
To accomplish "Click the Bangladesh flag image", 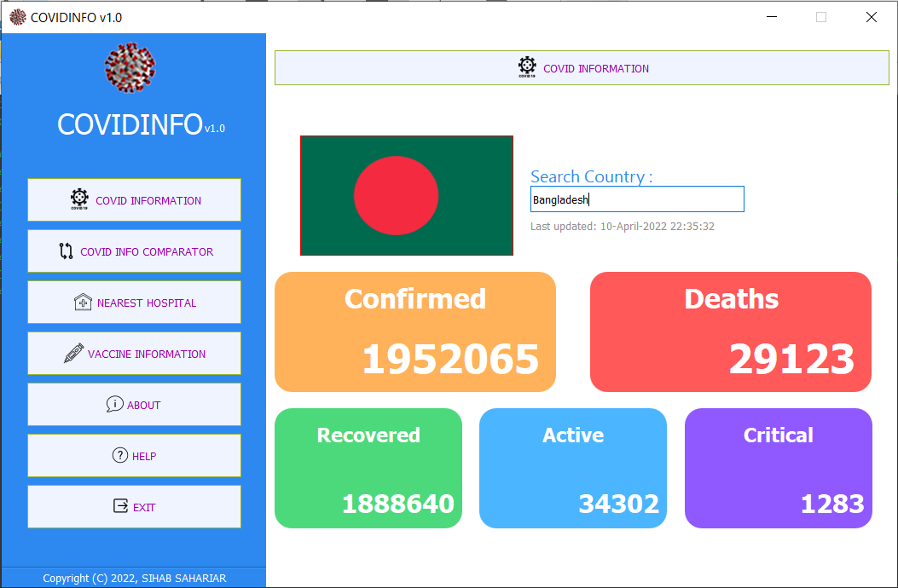I will click(x=407, y=195).
